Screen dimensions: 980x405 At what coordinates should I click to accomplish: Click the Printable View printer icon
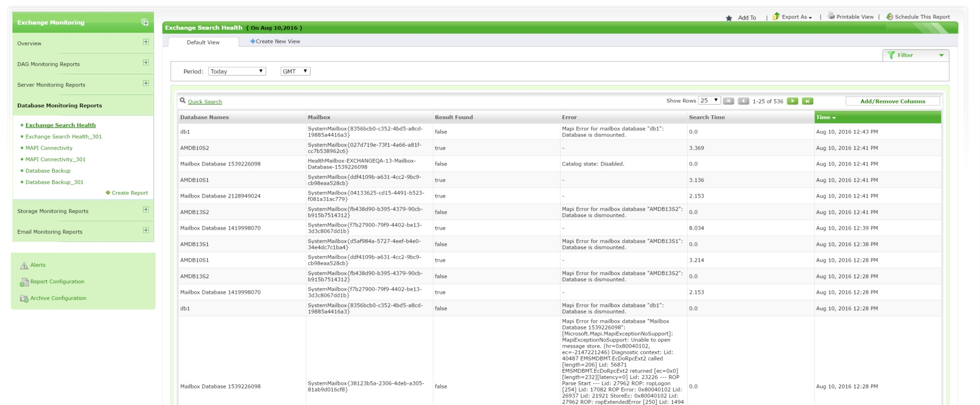(831, 16)
